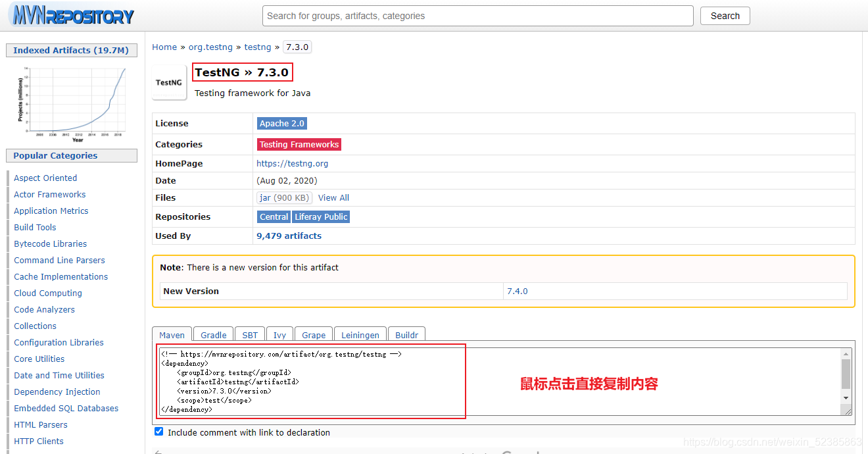Click the snippet scrollbar down arrow
The width and height of the screenshot is (868, 454).
coord(846,398)
